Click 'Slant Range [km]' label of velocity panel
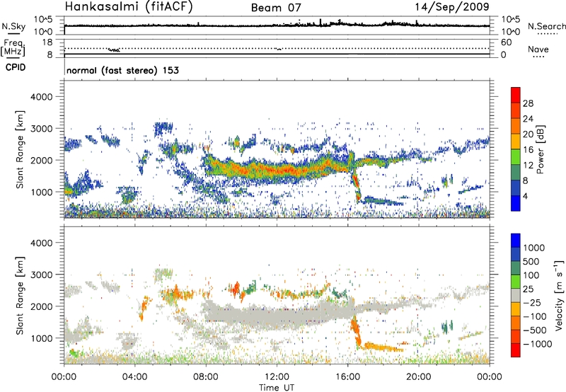The height and width of the screenshot is (392, 566). (x=20, y=296)
